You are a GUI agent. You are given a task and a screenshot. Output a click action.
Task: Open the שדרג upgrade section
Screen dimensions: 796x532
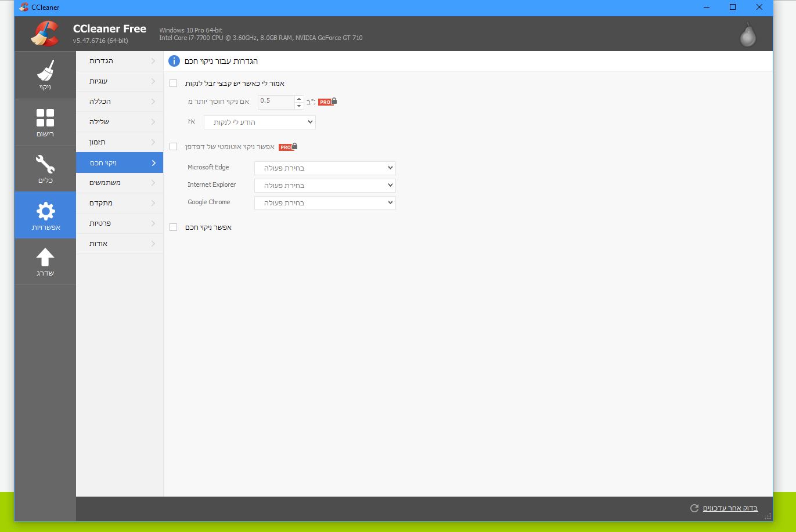pos(45,261)
